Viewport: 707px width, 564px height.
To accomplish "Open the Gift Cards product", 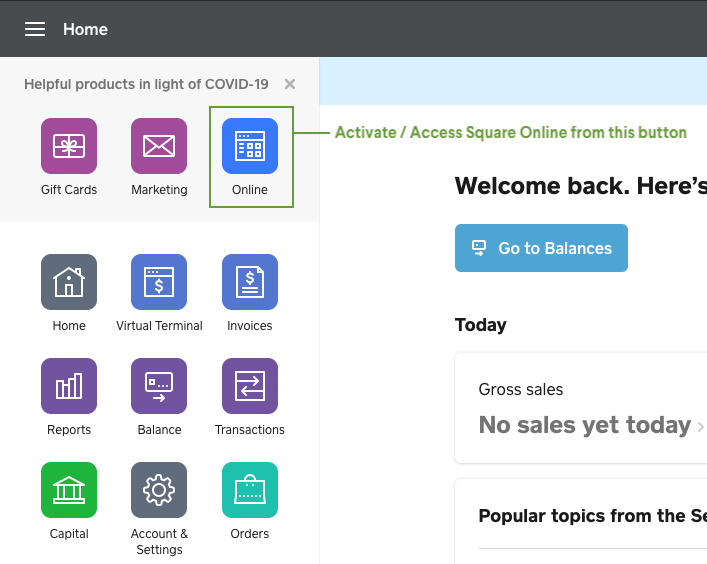I will (x=69, y=146).
